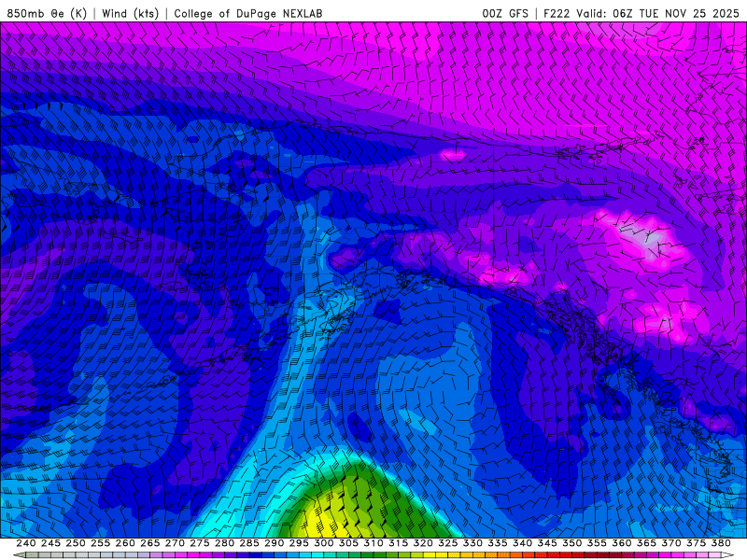Screen dimensions: 747x560
Task: Click the 240 value on the color scale
Action: [26, 543]
